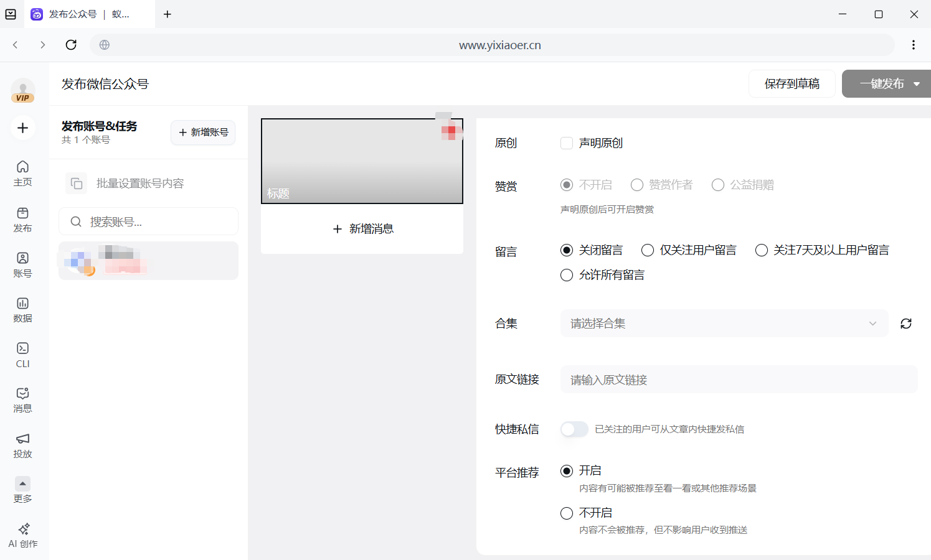
Task: Click the 批量设置账号内容 option
Action: point(148,184)
